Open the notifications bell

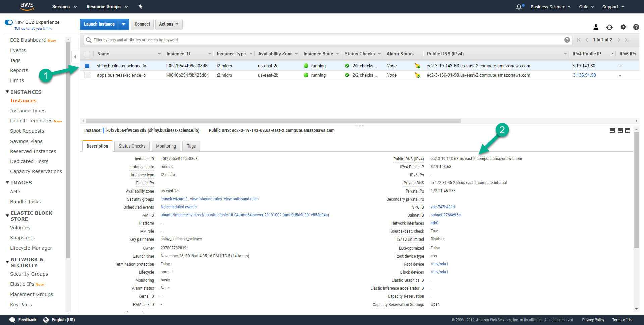point(519,7)
